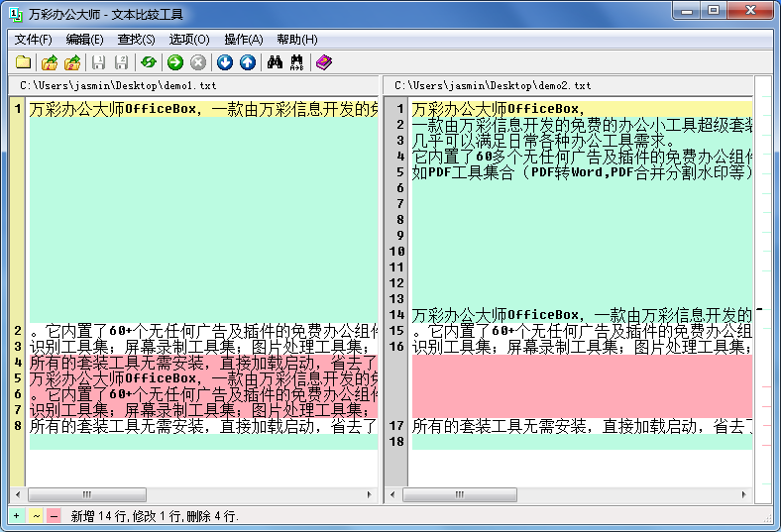Open the 文件(F) menu
The image size is (781, 532).
33,40
